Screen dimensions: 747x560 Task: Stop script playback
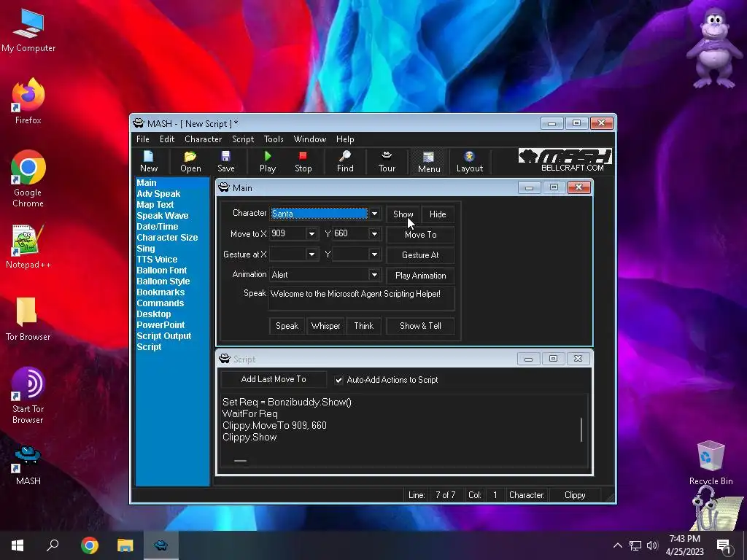(303, 161)
